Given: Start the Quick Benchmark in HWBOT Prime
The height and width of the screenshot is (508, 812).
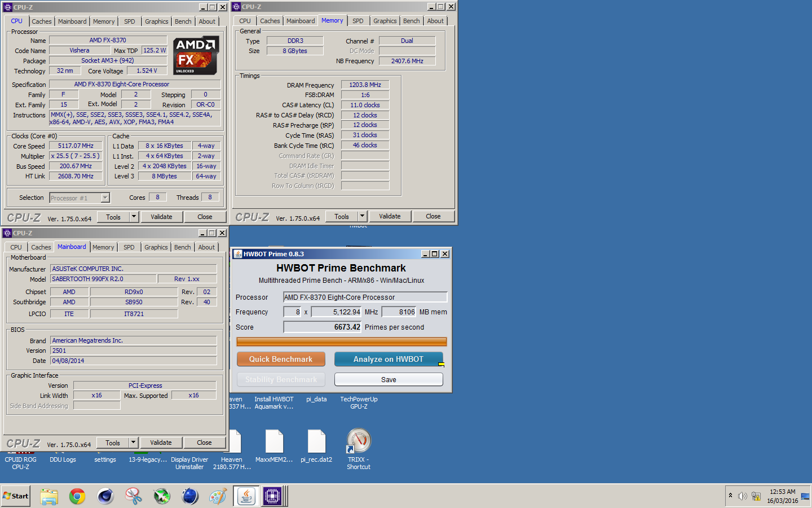Looking at the screenshot, I should (281, 359).
